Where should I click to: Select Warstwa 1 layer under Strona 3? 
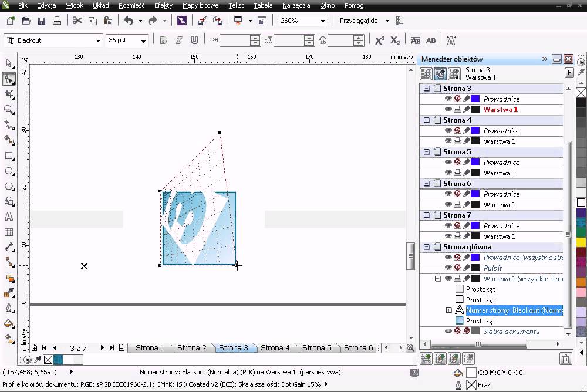tap(501, 109)
